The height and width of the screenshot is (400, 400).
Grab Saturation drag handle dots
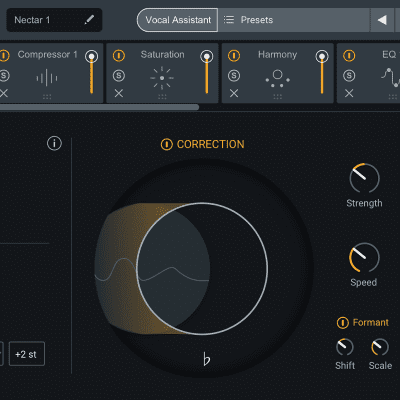coord(162,97)
